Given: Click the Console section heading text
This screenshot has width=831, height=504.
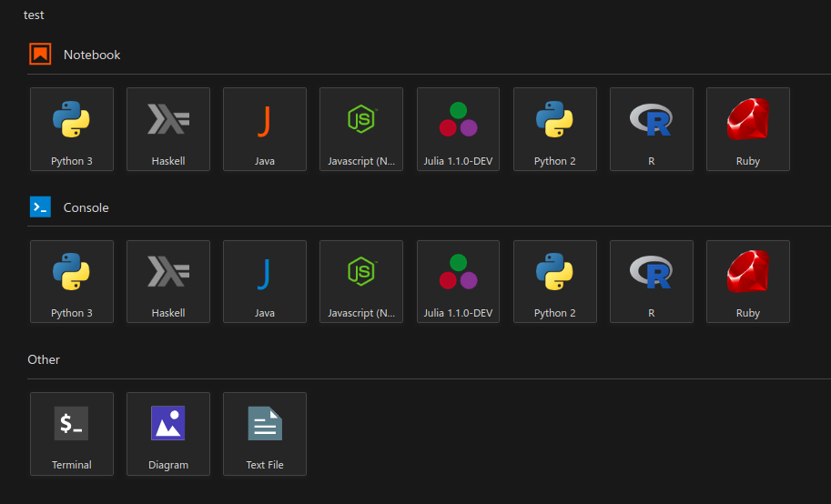Looking at the screenshot, I should pos(86,207).
